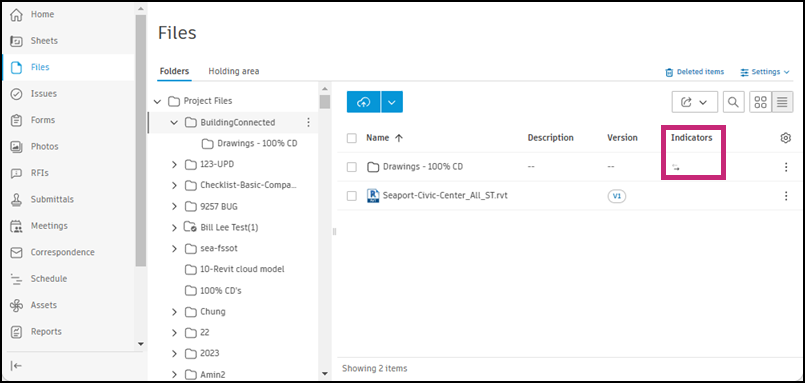805x383 pixels.
Task: Switch to the Holding area tab
Action: 234,71
